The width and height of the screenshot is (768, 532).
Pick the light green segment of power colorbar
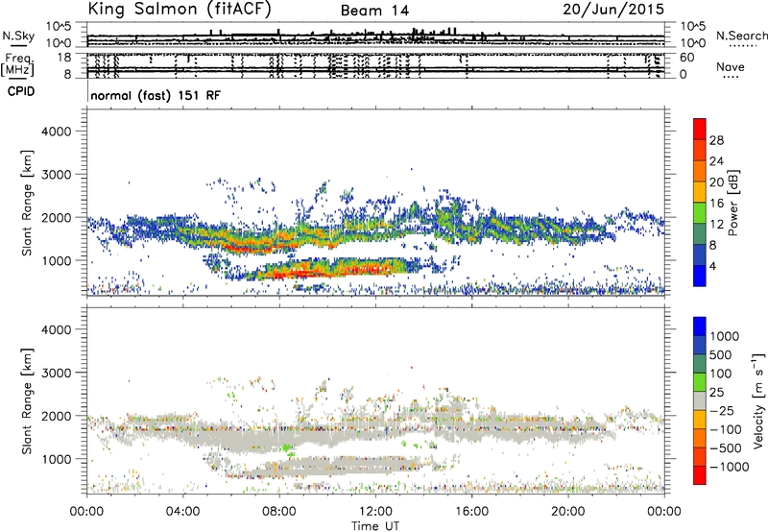[700, 212]
